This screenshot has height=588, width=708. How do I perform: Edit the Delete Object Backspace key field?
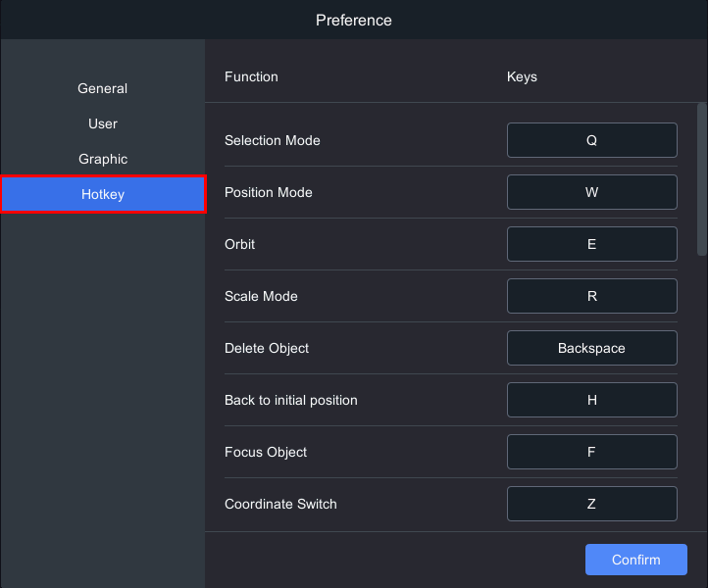point(591,348)
